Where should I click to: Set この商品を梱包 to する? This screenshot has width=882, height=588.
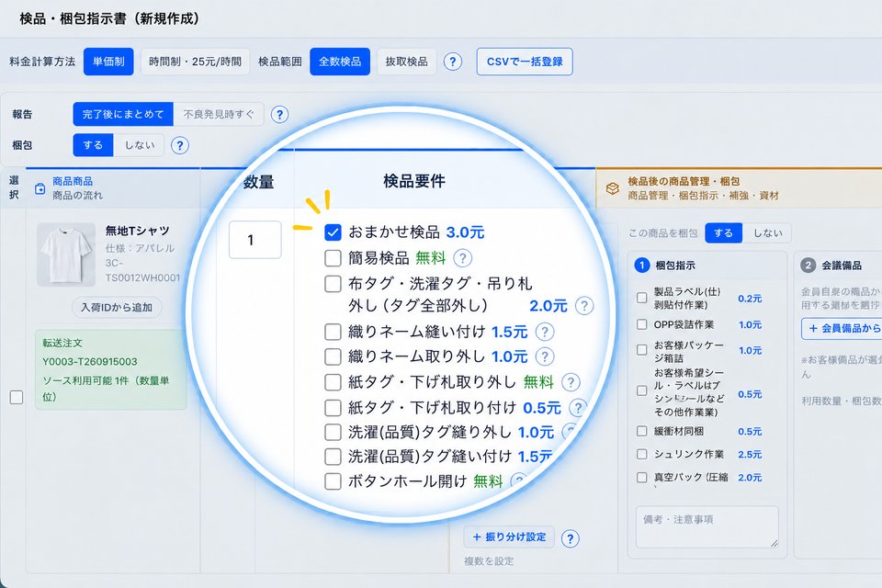point(723,233)
